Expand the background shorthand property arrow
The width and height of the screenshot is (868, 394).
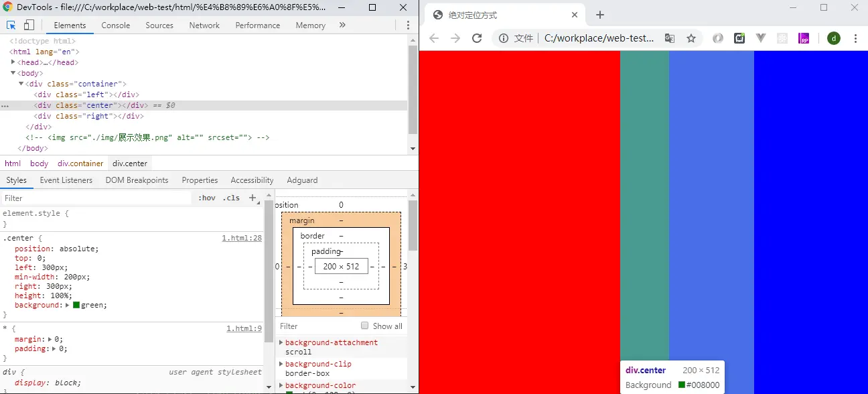click(68, 305)
